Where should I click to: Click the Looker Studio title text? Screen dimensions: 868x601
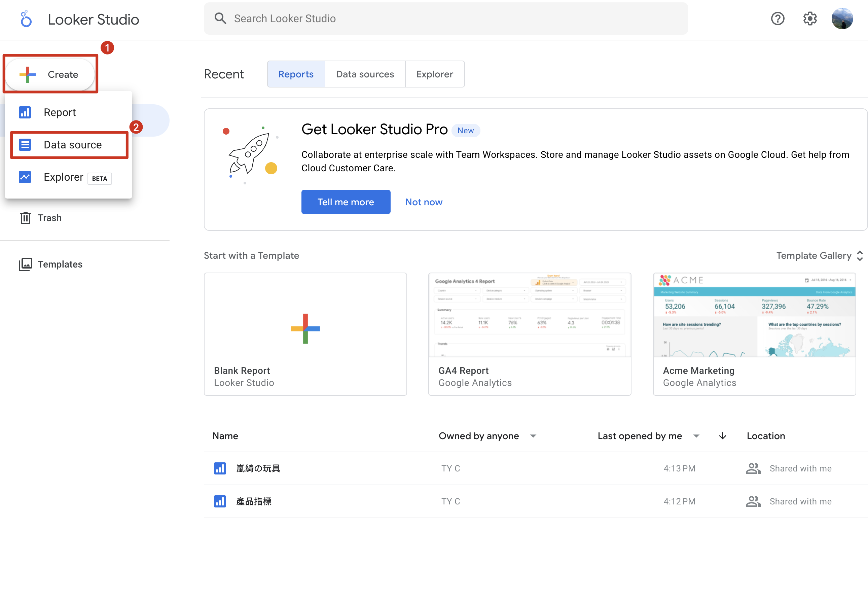click(93, 19)
